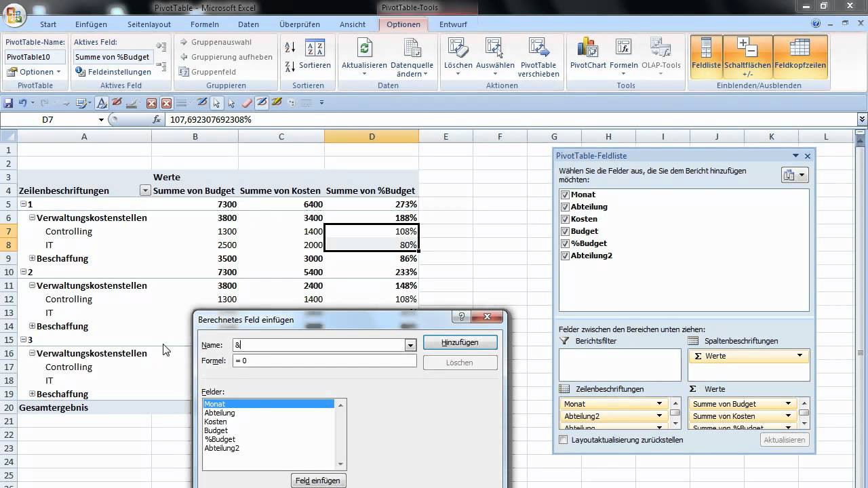868x488 pixels.
Task: Switch to Seitenlayout tab
Action: 149,24
